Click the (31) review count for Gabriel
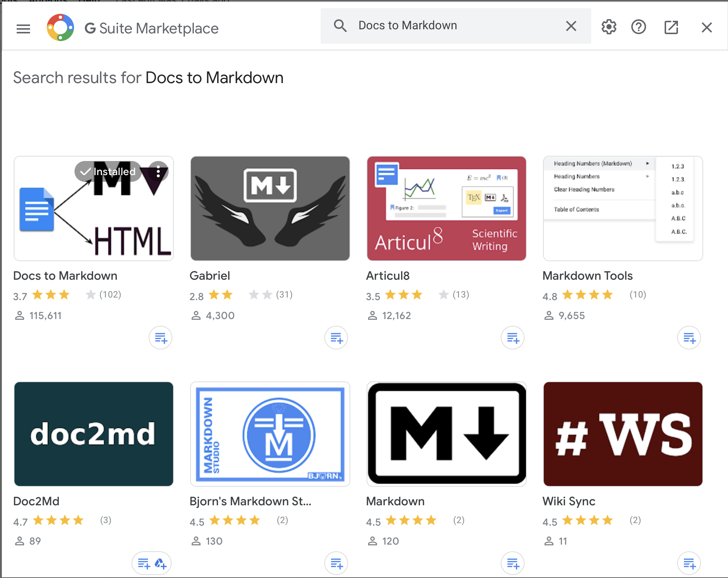This screenshot has width=728, height=578. [284, 295]
